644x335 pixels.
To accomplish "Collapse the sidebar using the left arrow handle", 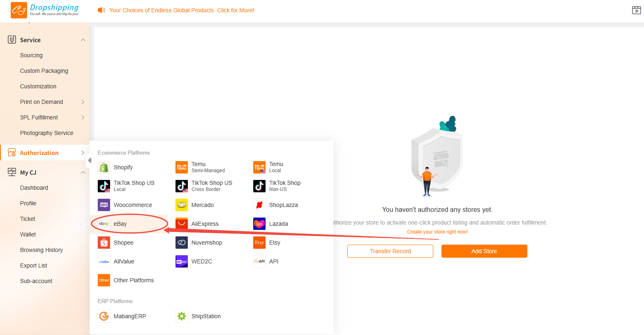I will pyautogui.click(x=90, y=160).
